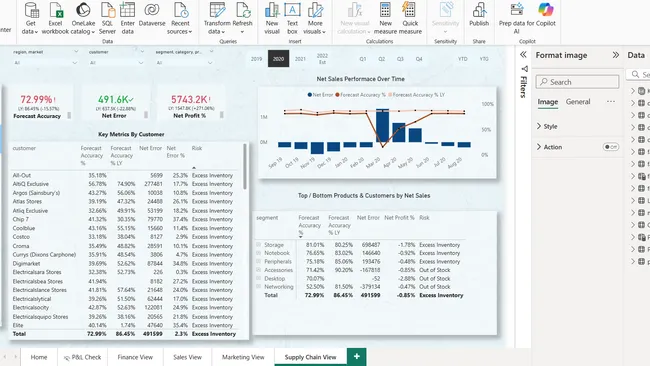
Task: Add a Text box
Action: pyautogui.click(x=292, y=19)
